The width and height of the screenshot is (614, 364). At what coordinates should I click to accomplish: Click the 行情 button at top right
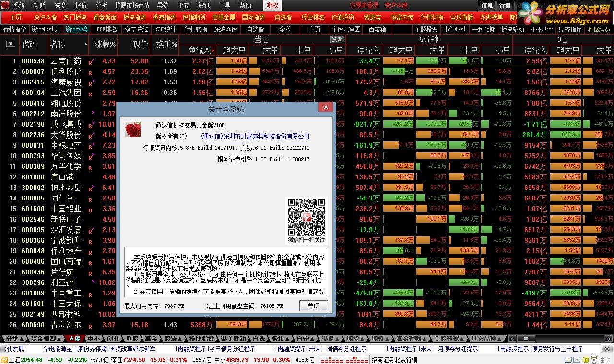[505, 6]
